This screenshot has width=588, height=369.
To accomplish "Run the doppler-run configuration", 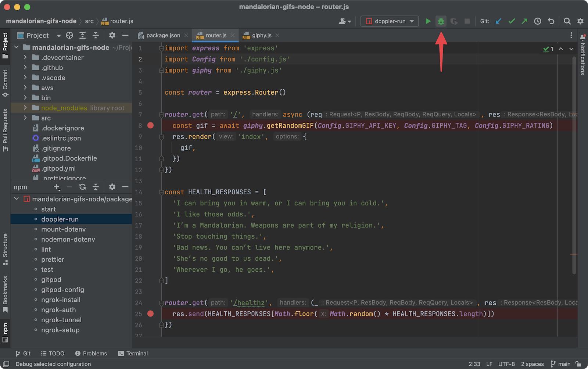I will pyautogui.click(x=428, y=21).
